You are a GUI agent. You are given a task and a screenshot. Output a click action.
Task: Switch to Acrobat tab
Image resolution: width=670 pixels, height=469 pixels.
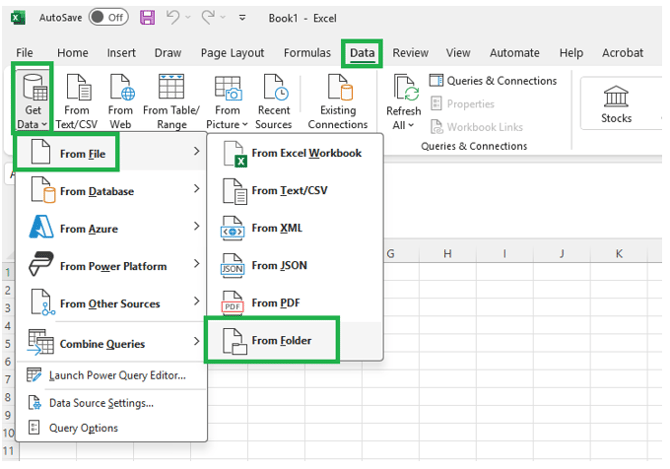pyautogui.click(x=623, y=53)
